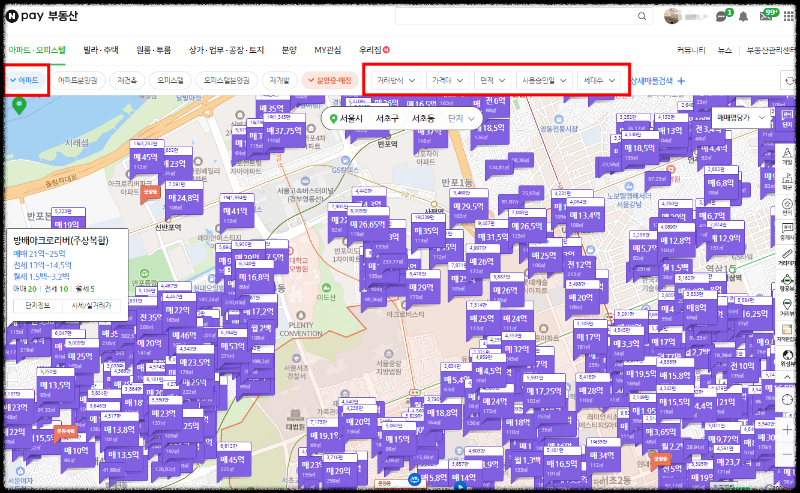Toggle the 아파트 property type filter
This screenshot has width=800, height=493.
(x=24, y=80)
